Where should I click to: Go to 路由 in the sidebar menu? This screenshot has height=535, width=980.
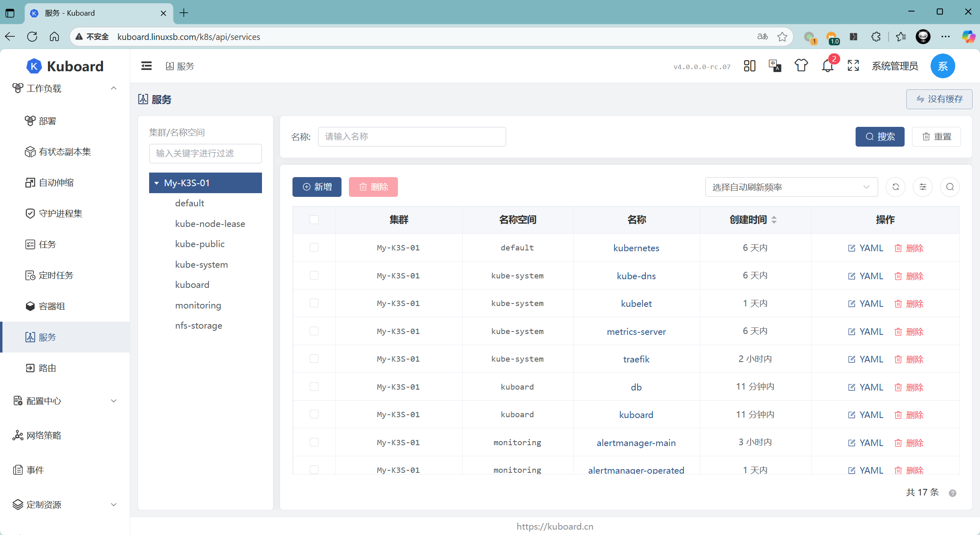click(x=47, y=368)
